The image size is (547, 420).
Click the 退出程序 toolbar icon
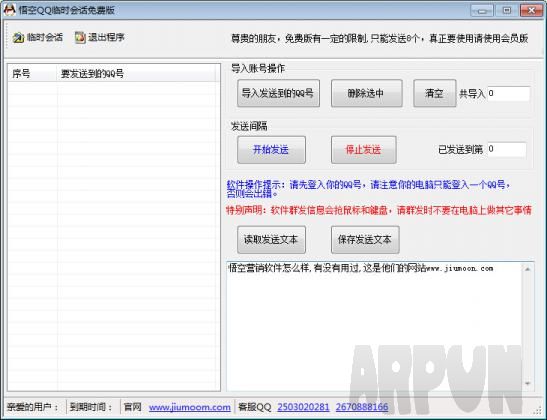[x=100, y=37]
